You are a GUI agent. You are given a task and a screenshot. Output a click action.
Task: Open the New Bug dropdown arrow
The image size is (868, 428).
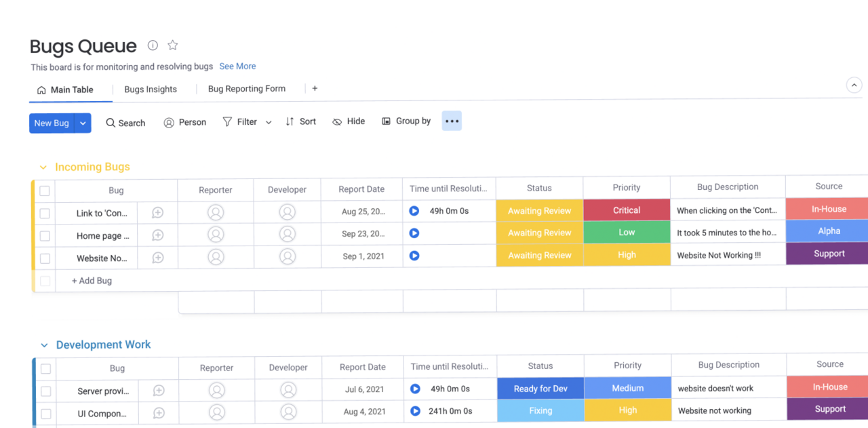(x=83, y=123)
